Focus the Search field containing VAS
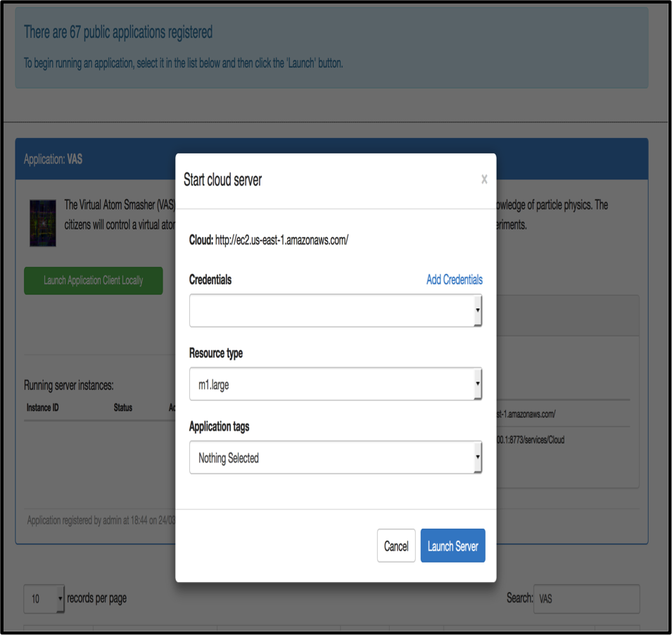 pyautogui.click(x=586, y=599)
